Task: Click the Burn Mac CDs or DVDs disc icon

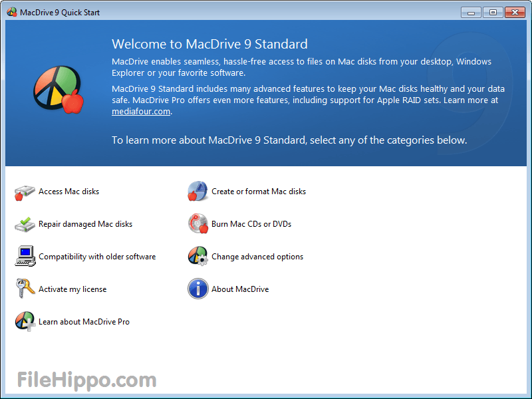Action: (x=198, y=224)
